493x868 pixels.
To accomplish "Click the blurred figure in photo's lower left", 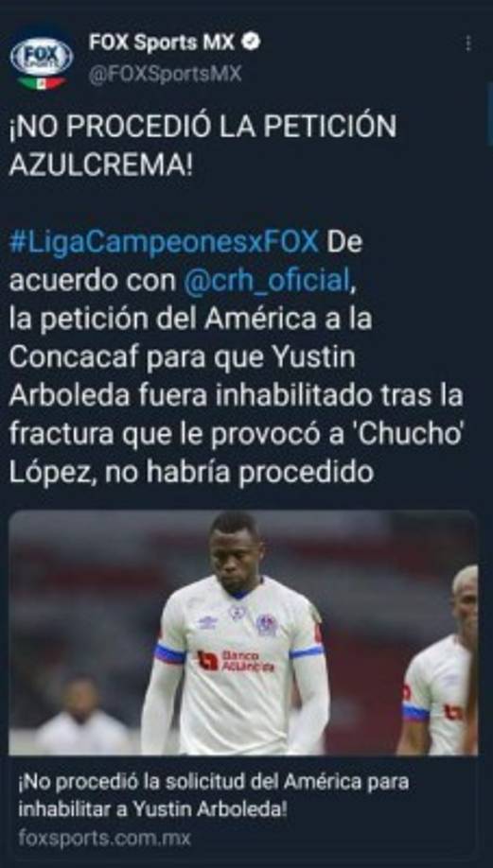I will pyautogui.click(x=81, y=715).
